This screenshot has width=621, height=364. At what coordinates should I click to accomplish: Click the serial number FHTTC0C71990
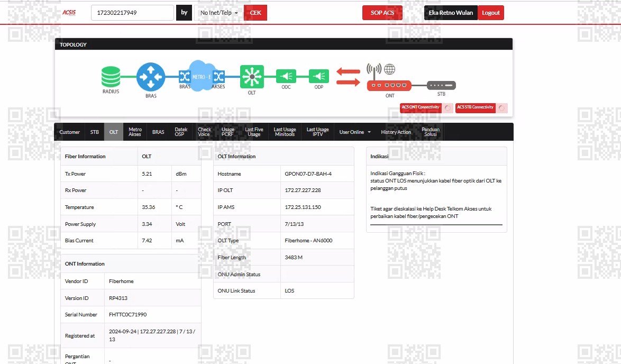pyautogui.click(x=127, y=314)
